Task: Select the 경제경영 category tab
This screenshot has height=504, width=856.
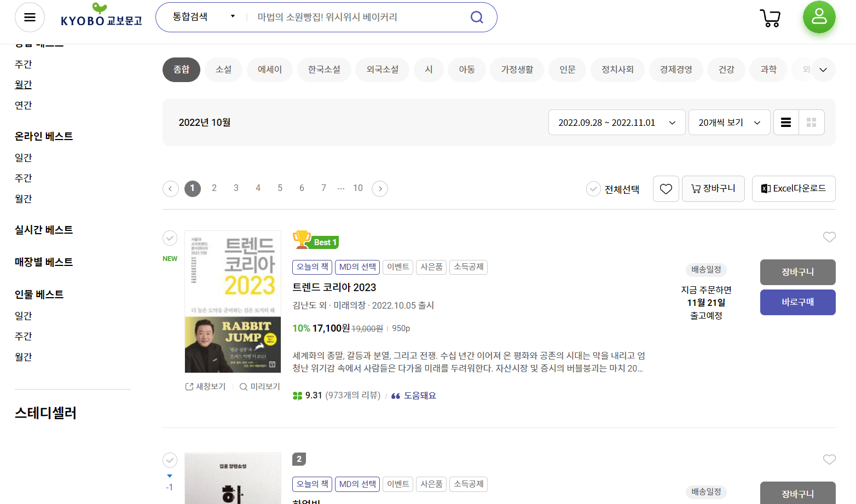Action: pos(676,69)
